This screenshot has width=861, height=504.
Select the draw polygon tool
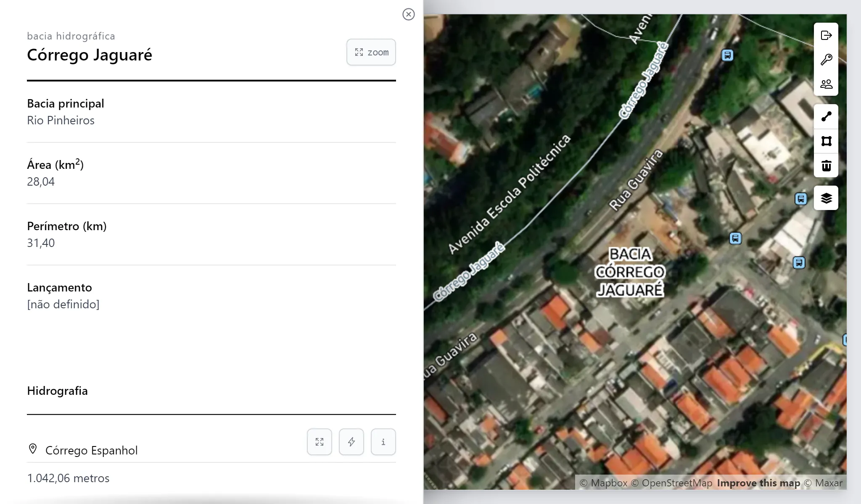tap(826, 141)
